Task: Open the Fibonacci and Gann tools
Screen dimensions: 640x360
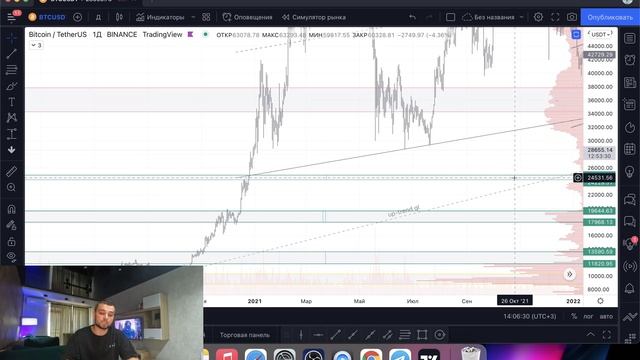Action: point(11,70)
